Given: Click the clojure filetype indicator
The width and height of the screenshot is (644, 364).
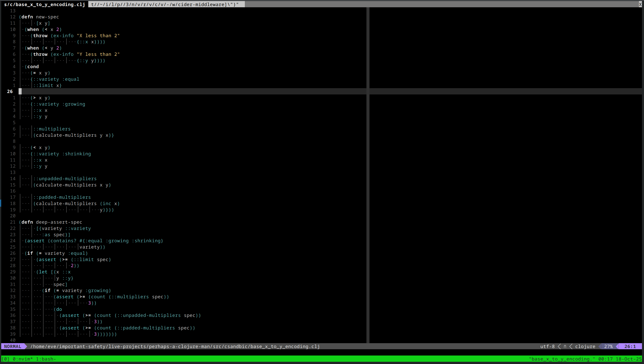Looking at the screenshot, I should [585, 346].
